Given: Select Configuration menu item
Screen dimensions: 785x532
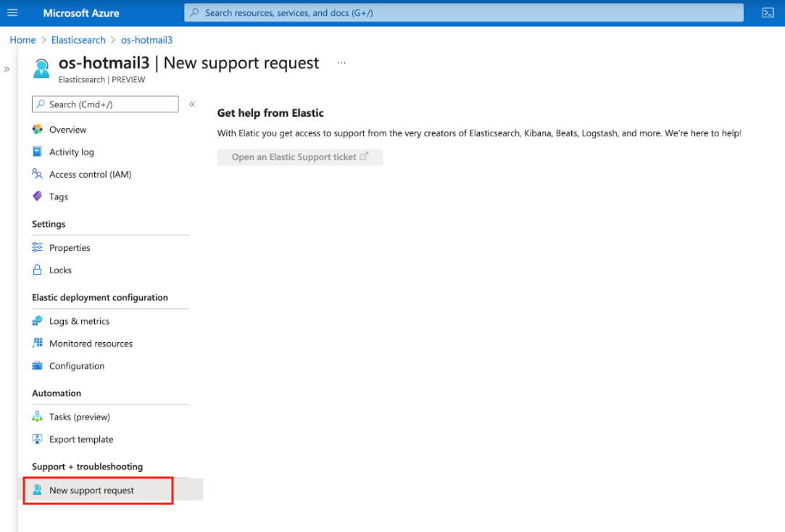Looking at the screenshot, I should (x=77, y=366).
